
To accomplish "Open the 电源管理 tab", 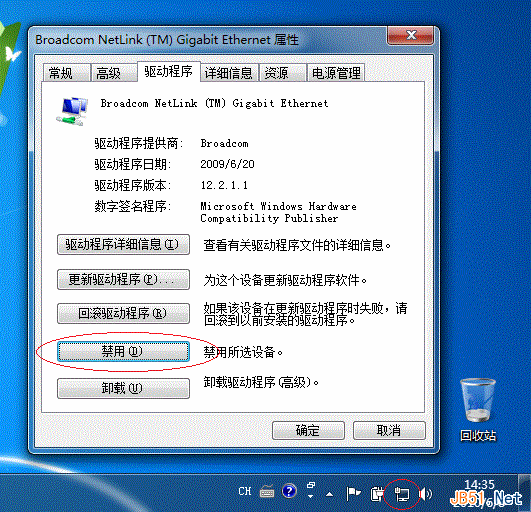I will click(x=336, y=73).
